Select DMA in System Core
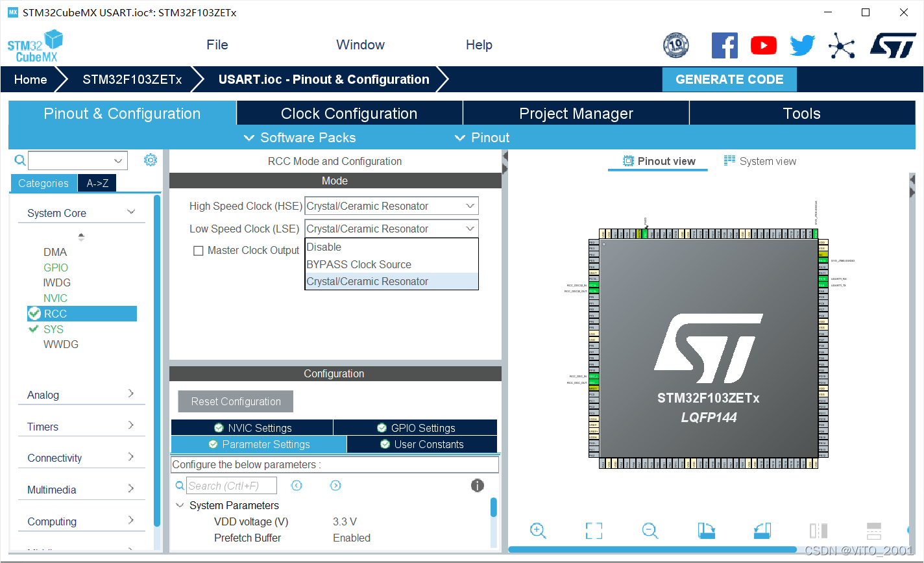The width and height of the screenshot is (924, 563). point(55,252)
